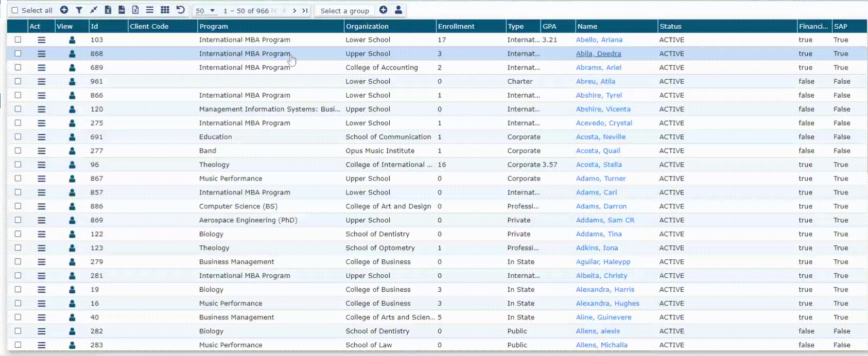The image size is (868, 356).
Task: Click the collapse arrows icon in toolbar
Action: click(x=93, y=10)
